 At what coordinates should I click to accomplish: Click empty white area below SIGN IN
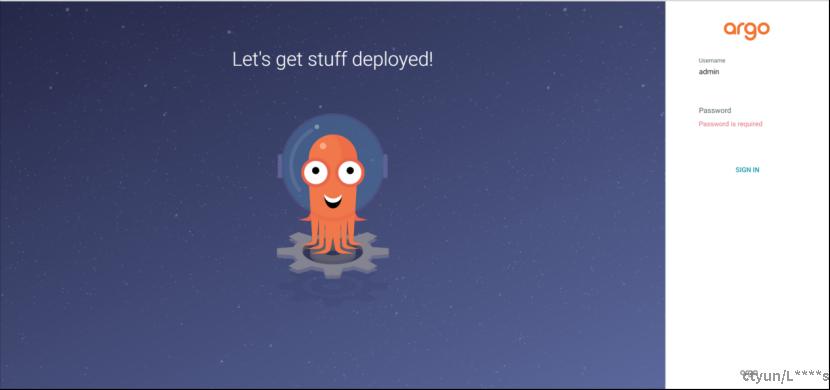pyautogui.click(x=747, y=265)
